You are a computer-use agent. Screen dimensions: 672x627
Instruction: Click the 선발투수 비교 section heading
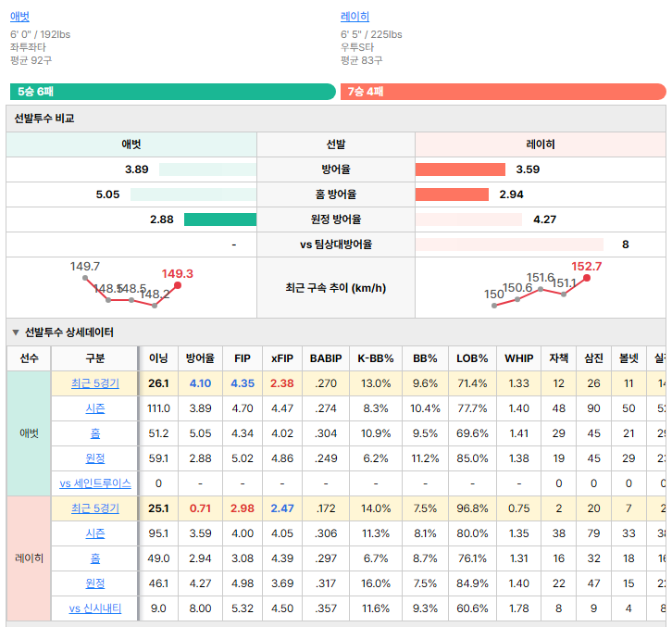(x=44, y=119)
